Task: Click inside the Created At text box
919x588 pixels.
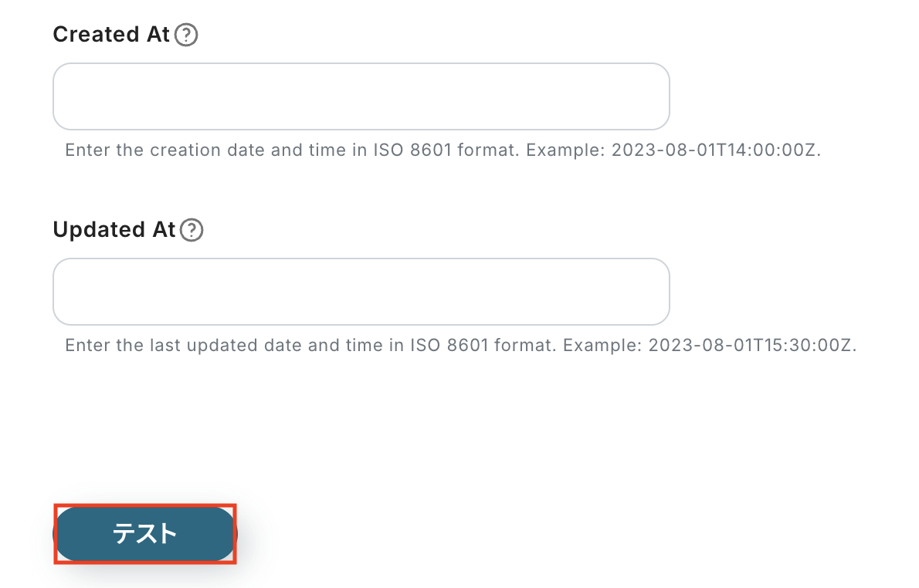Action: point(361,96)
